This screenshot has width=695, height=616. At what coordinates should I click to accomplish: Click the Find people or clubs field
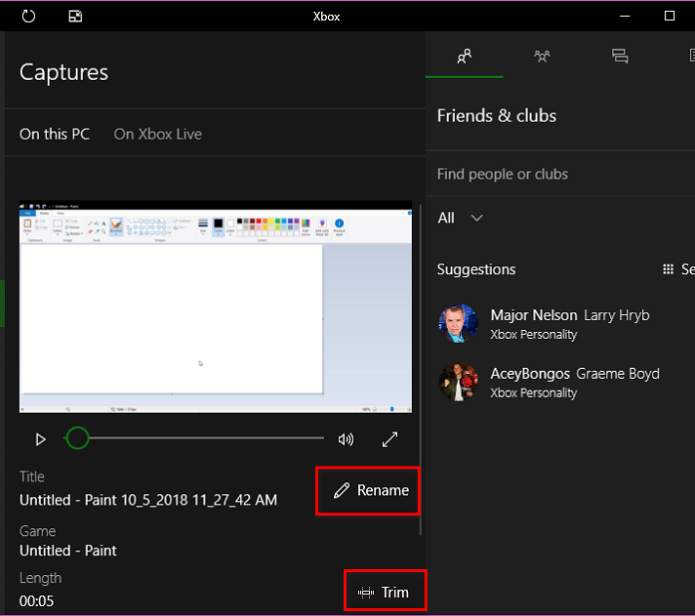[x=560, y=174]
